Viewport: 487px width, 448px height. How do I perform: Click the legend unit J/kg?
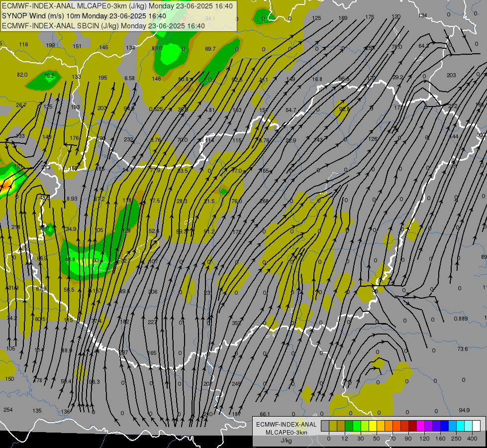click(x=286, y=441)
